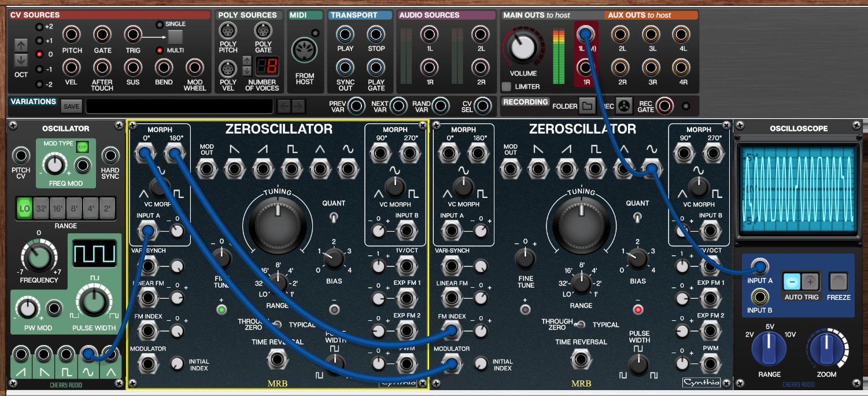Click the Main Outs 1R jack

coord(585,68)
